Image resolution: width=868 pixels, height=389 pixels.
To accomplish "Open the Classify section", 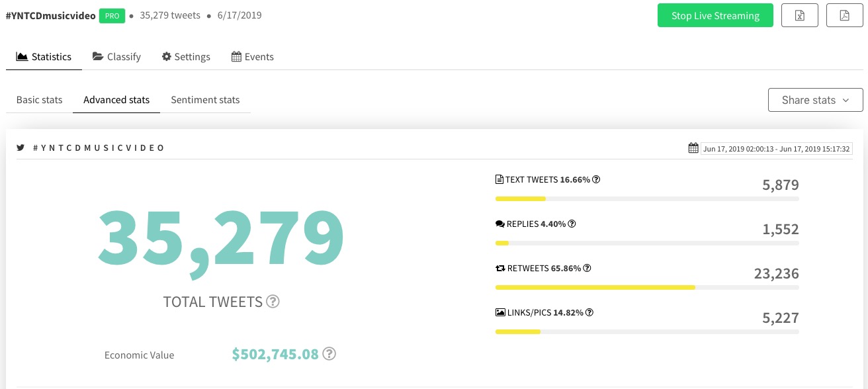I will (116, 56).
